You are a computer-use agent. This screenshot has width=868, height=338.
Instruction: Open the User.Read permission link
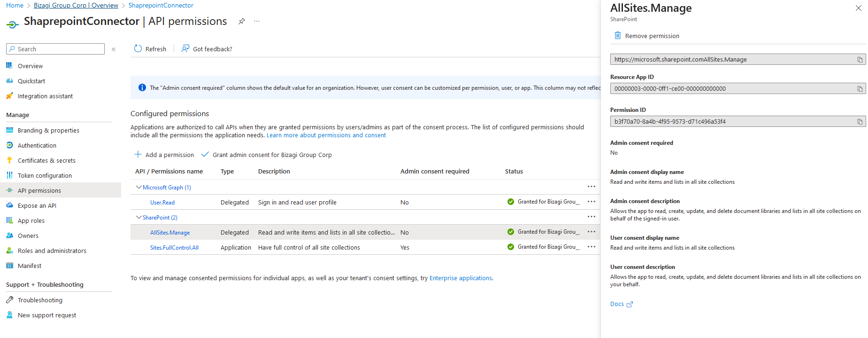tap(162, 202)
